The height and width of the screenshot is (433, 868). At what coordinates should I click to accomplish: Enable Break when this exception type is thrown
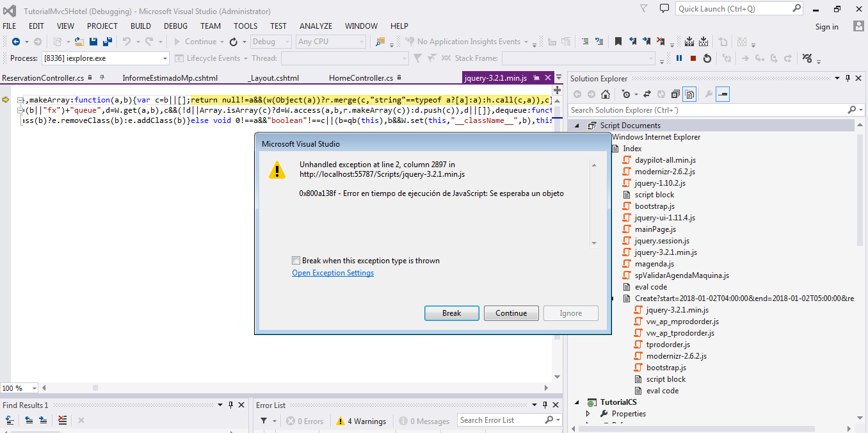click(296, 261)
